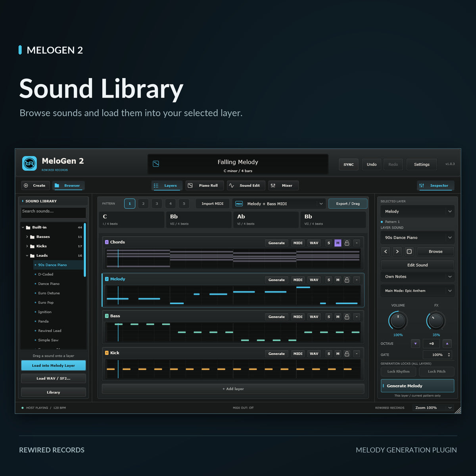476x476 pixels.
Task: Solo the Melody layer
Action: click(328, 280)
